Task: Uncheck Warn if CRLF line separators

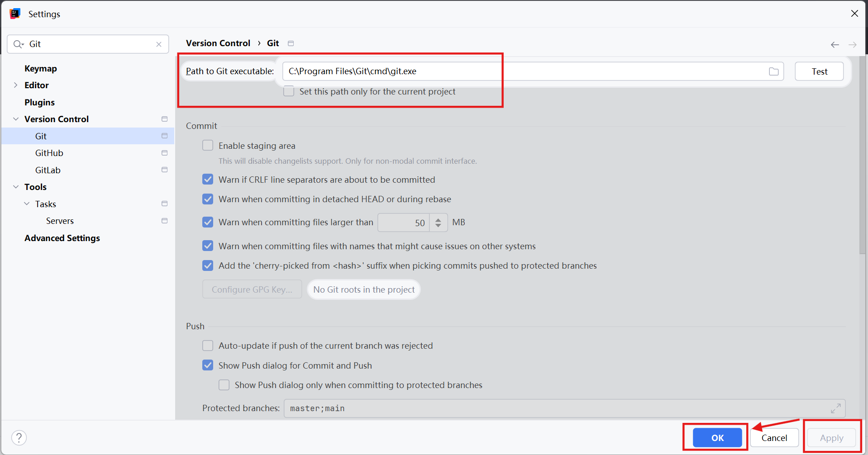Action: click(x=208, y=180)
